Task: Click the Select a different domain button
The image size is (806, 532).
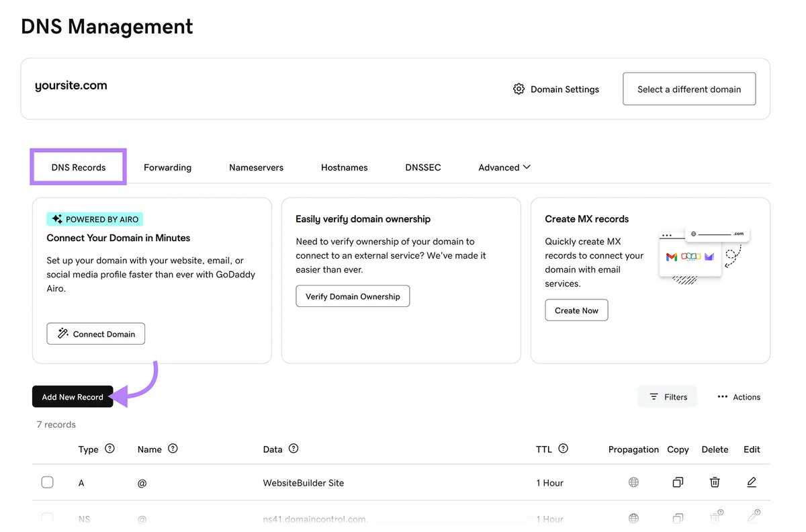Action: pos(689,89)
